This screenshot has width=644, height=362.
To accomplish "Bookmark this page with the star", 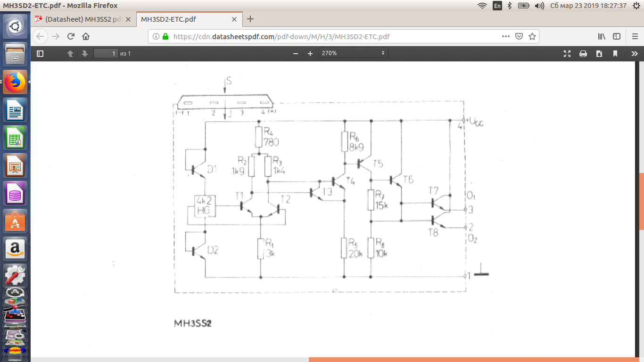I will [x=532, y=36].
